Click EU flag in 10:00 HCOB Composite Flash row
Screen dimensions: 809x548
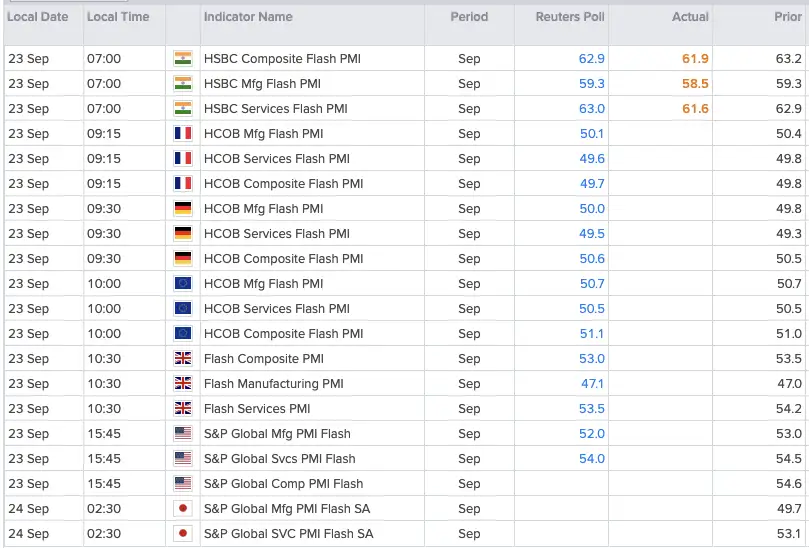[x=183, y=334]
